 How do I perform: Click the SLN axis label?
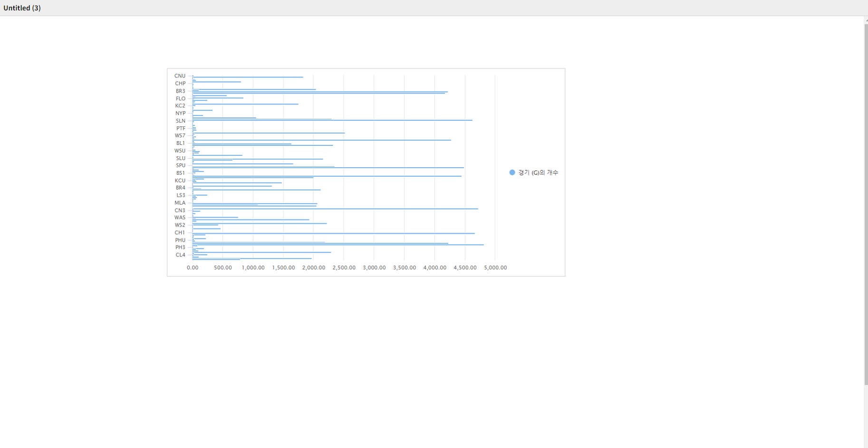click(181, 121)
